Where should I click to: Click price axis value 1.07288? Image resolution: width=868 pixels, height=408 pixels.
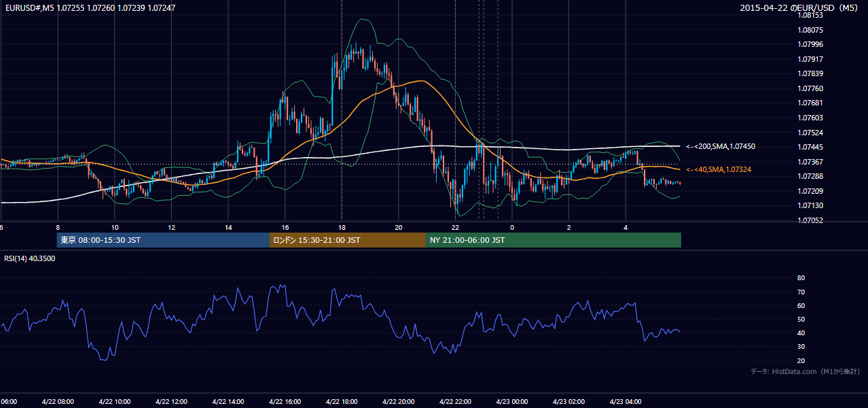(810, 176)
